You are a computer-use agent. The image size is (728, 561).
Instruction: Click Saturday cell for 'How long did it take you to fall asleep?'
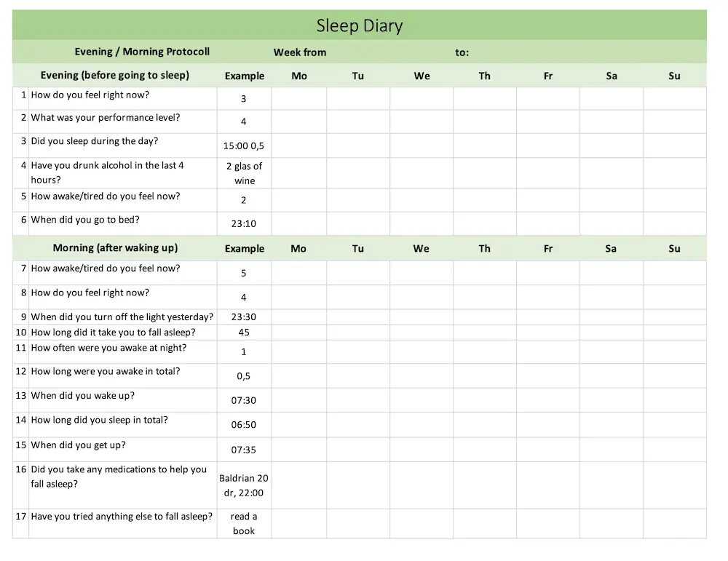(x=612, y=333)
